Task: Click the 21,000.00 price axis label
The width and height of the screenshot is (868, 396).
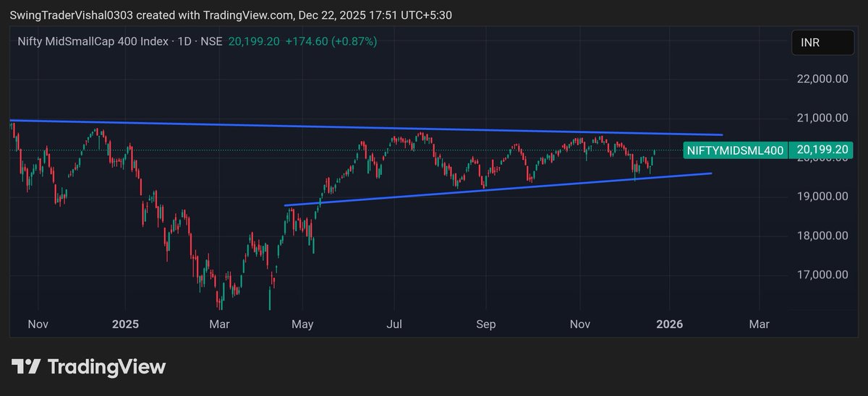Action: click(821, 118)
